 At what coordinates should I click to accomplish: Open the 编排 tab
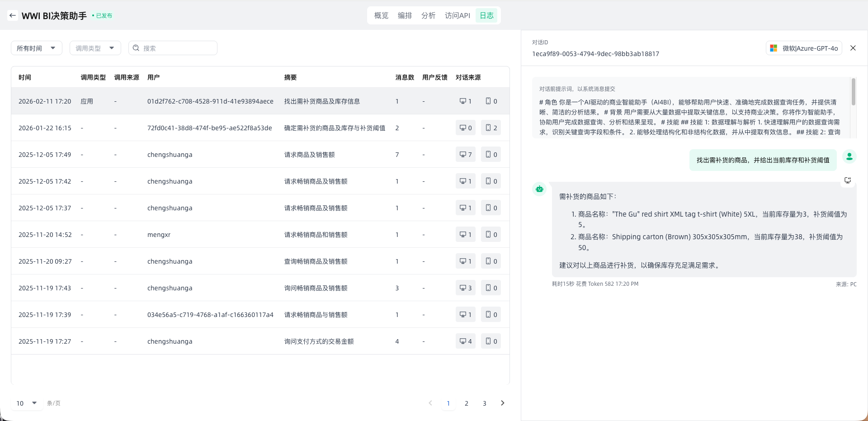pos(405,15)
